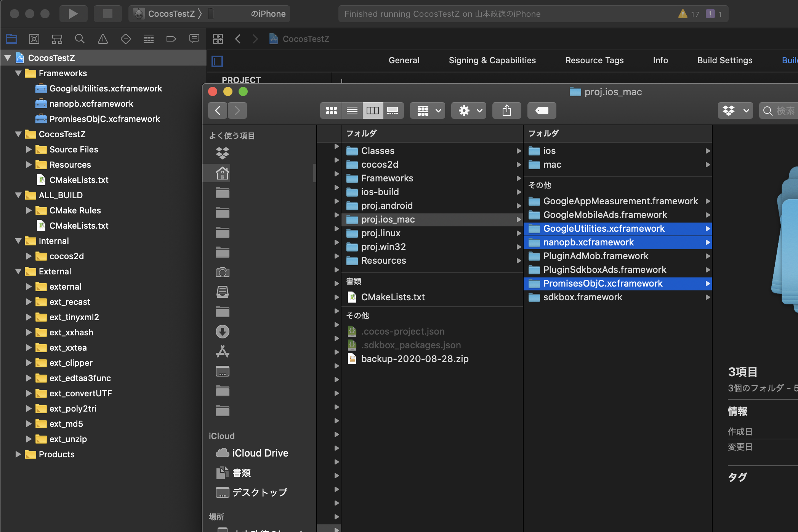The height and width of the screenshot is (532, 798).
Task: Go forward in Xcode editor history
Action: coord(255,39)
